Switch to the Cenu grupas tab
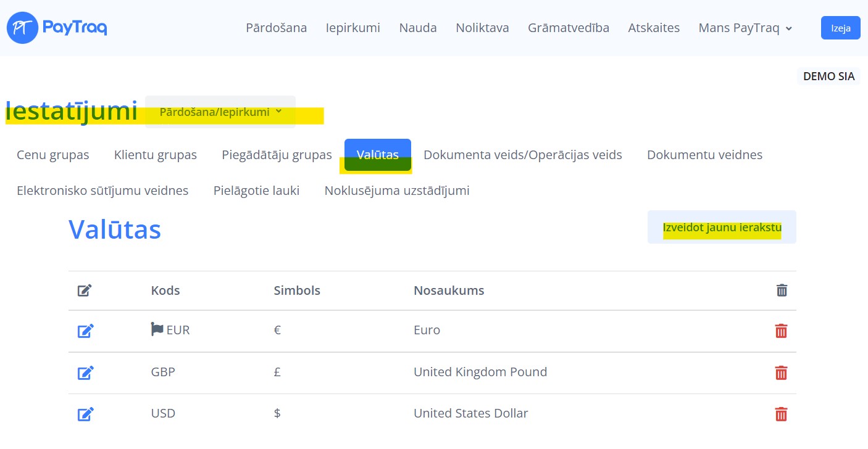This screenshot has height=449, width=868. [53, 155]
